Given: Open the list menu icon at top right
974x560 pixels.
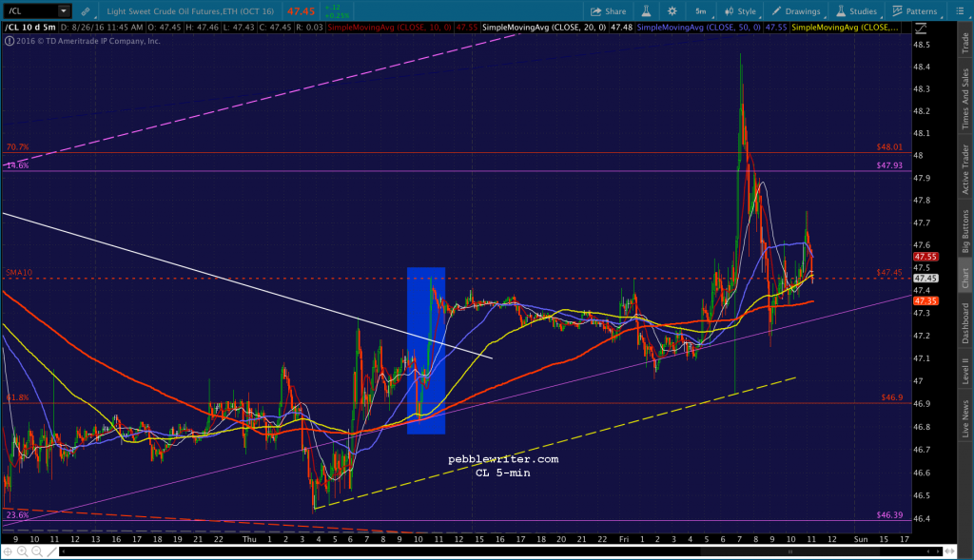Looking at the screenshot, I should pyautogui.click(x=959, y=11).
